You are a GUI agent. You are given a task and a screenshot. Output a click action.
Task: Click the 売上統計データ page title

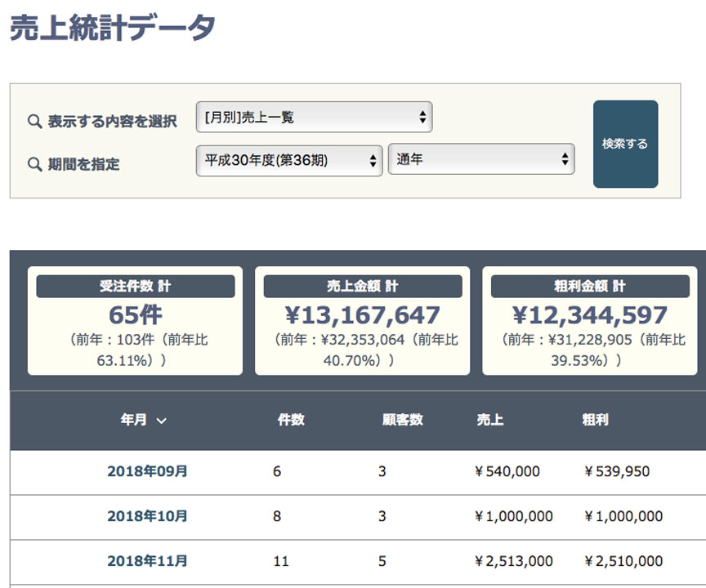pos(113,27)
